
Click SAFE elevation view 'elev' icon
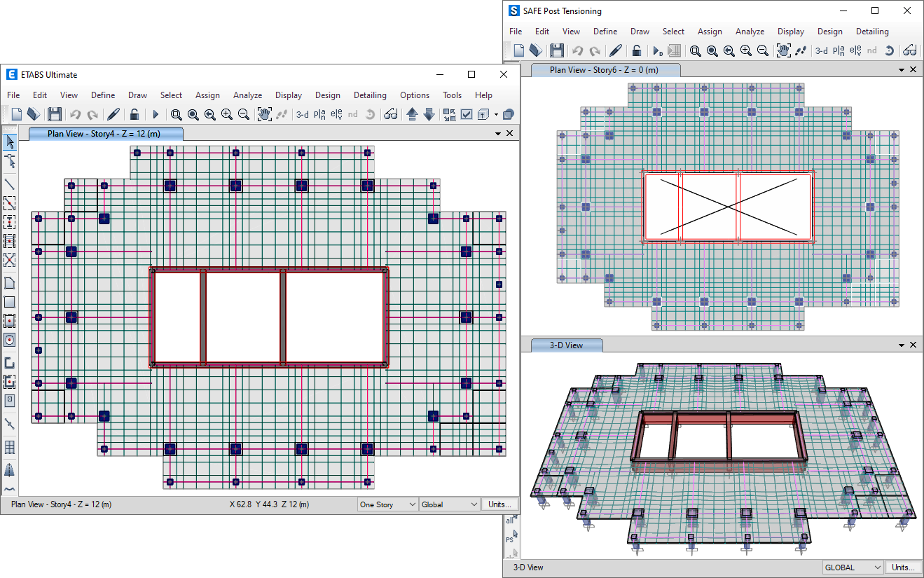(x=855, y=50)
